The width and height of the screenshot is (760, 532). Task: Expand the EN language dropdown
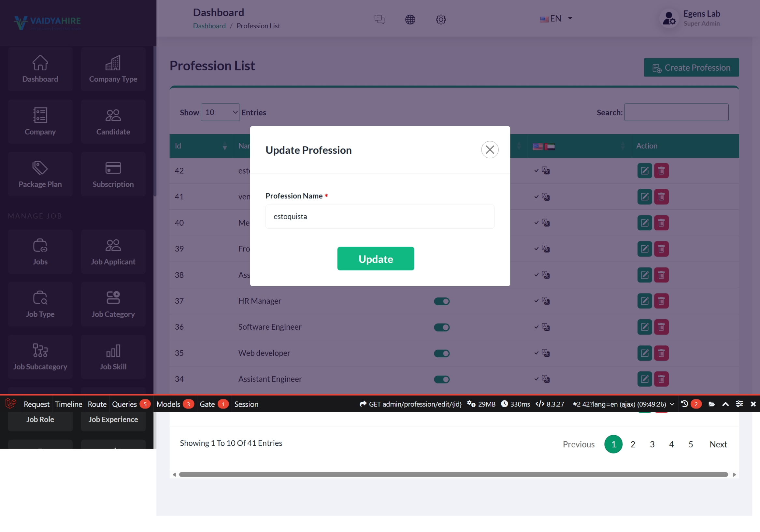click(556, 19)
